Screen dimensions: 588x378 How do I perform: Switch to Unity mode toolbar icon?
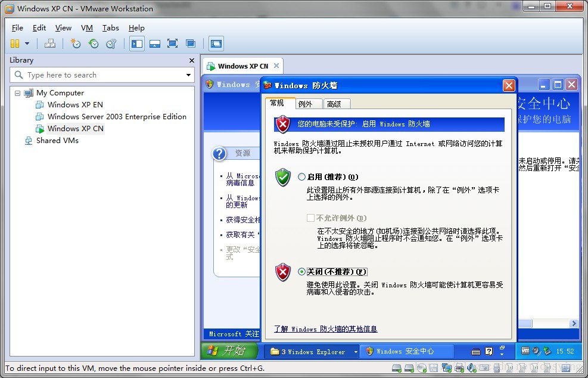[x=191, y=44]
